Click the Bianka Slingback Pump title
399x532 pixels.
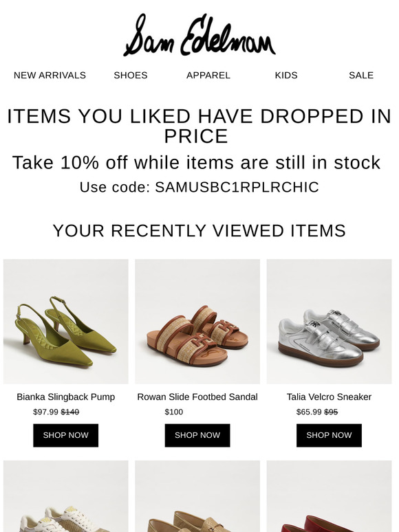pyautogui.click(x=66, y=397)
